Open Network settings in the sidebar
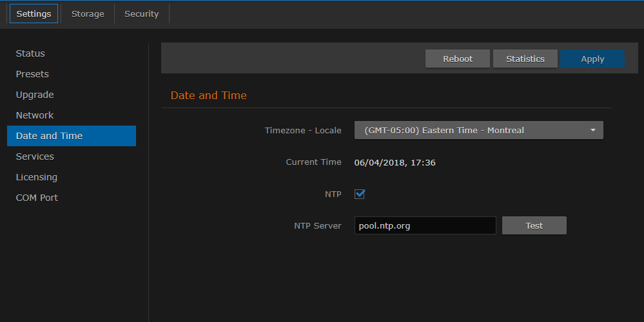This screenshot has width=644, height=322. tap(35, 115)
